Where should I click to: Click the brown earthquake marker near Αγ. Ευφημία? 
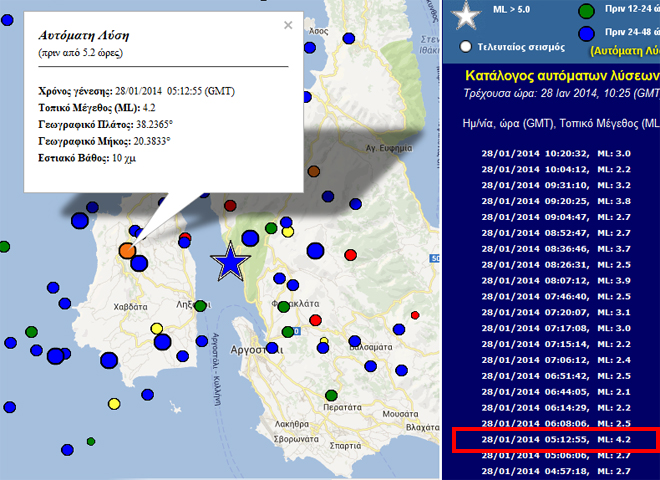pos(313,171)
